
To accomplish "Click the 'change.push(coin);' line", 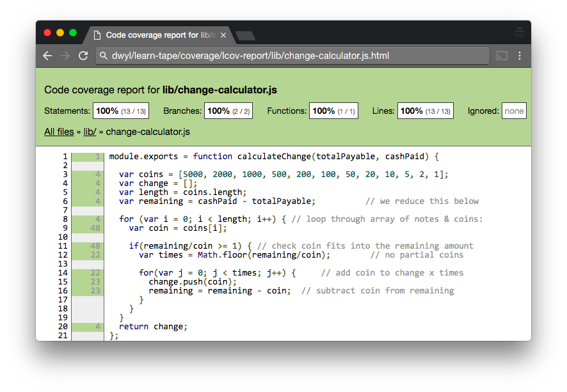I will point(193,282).
